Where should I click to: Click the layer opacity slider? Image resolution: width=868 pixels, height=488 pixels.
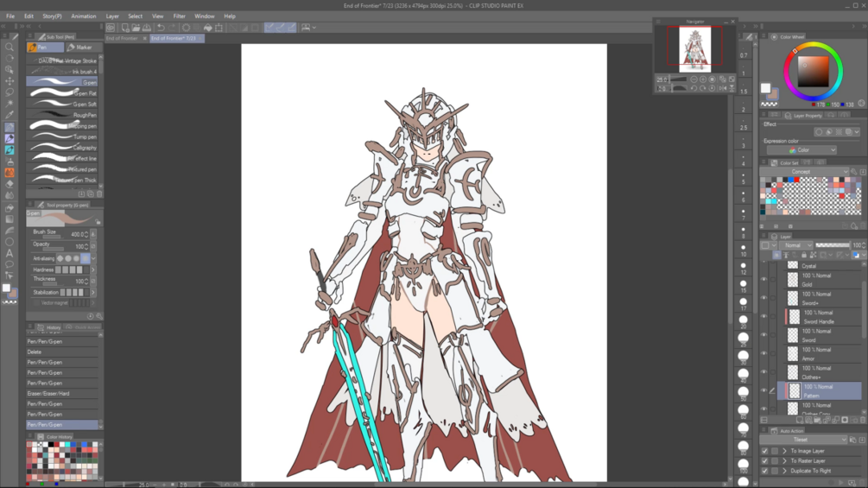833,245
